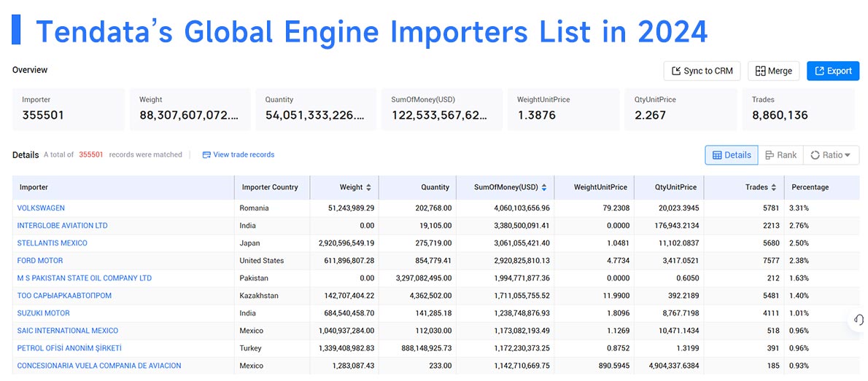Open the Ratio dropdown
The image size is (868, 381).
click(831, 155)
